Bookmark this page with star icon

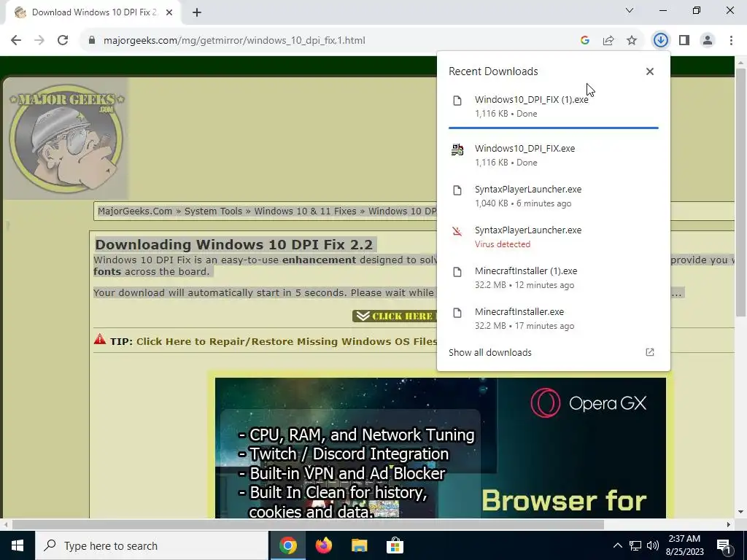[x=632, y=41]
